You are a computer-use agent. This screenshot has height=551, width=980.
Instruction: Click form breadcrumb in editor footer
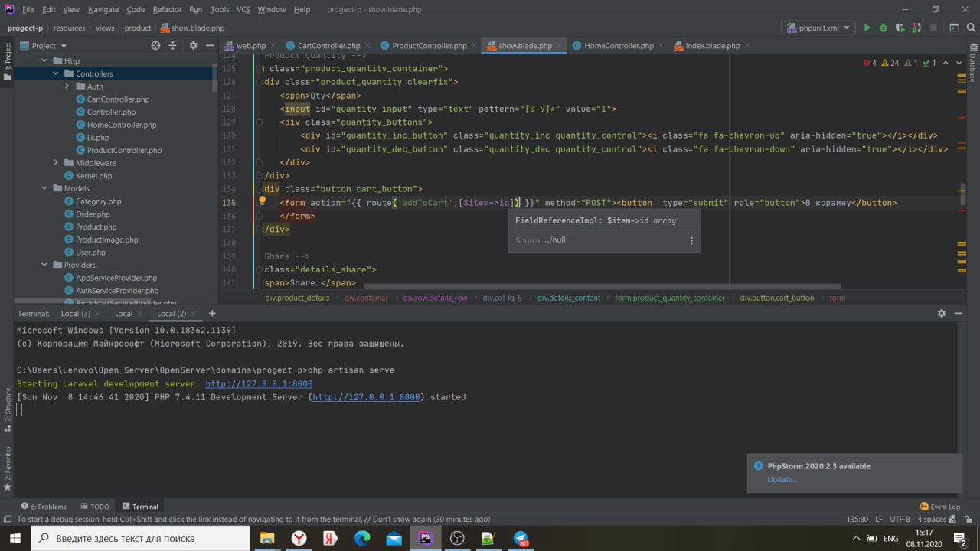click(838, 298)
